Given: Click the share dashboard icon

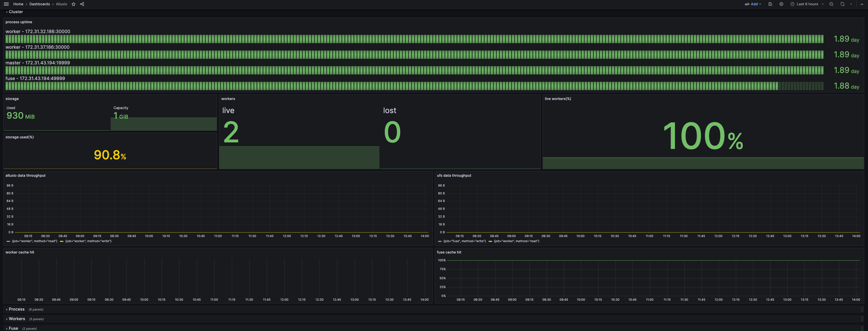Looking at the screenshot, I should pyautogui.click(x=82, y=4).
